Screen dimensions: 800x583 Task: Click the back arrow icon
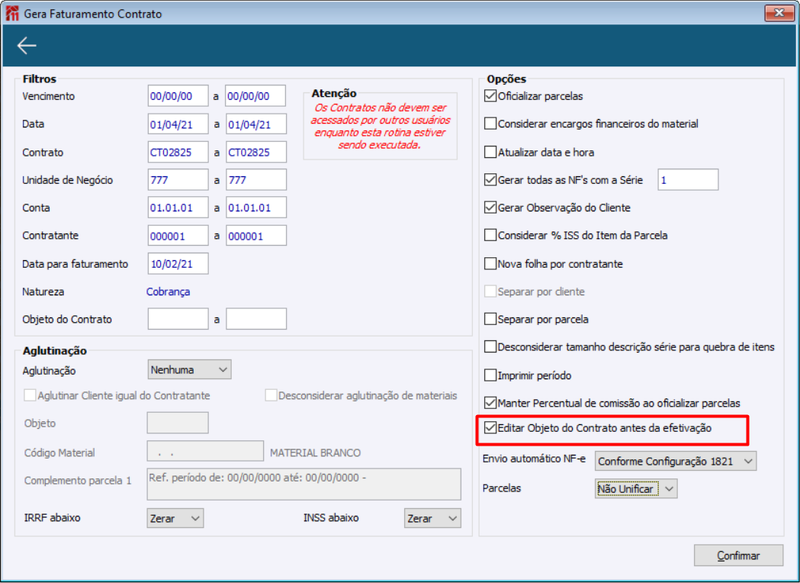click(27, 46)
